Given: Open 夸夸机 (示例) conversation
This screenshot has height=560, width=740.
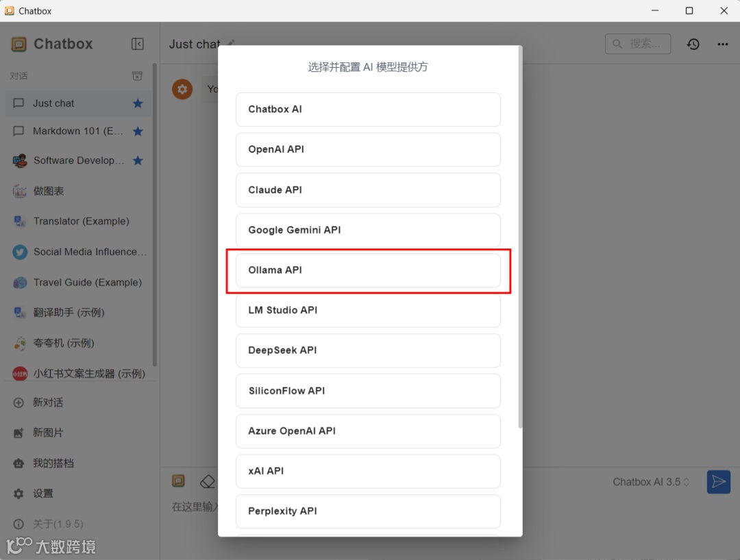Looking at the screenshot, I should point(78,343).
